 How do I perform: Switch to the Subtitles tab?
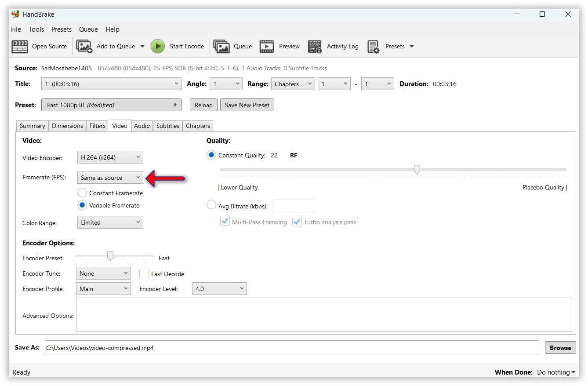point(168,126)
